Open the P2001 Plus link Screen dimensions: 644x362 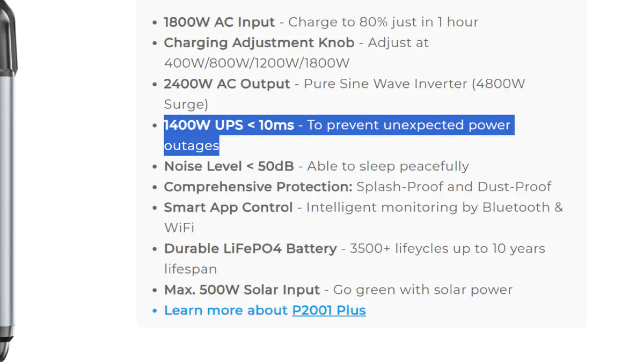(329, 311)
